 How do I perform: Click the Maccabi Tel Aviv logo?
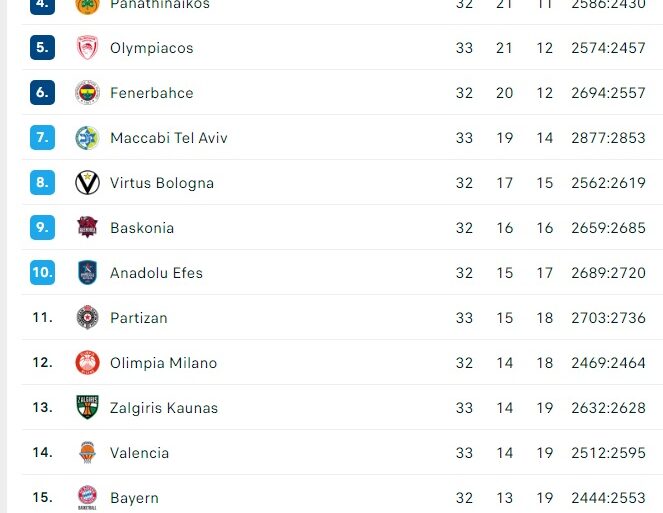[x=88, y=138]
